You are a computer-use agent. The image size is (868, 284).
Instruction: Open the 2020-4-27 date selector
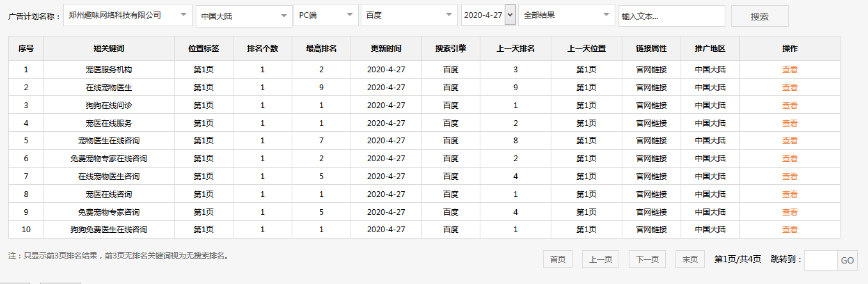pos(488,15)
